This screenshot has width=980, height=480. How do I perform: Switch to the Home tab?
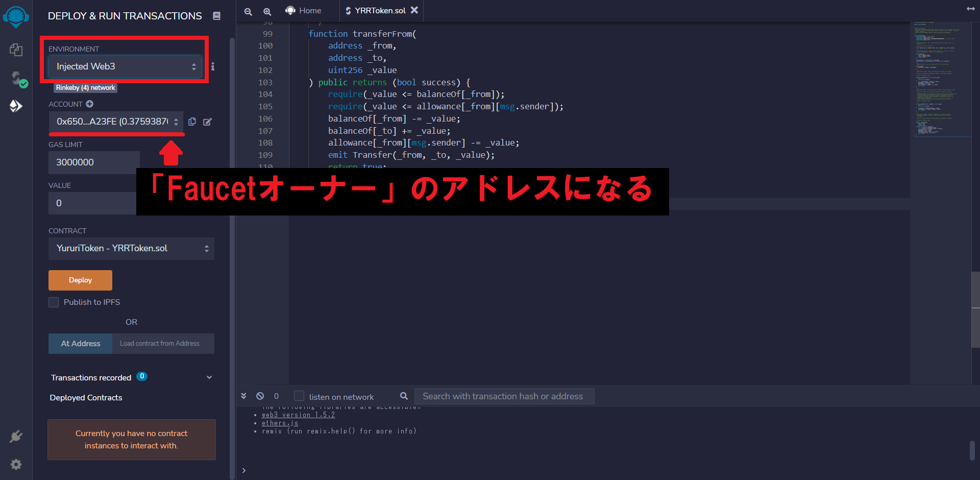(x=303, y=10)
